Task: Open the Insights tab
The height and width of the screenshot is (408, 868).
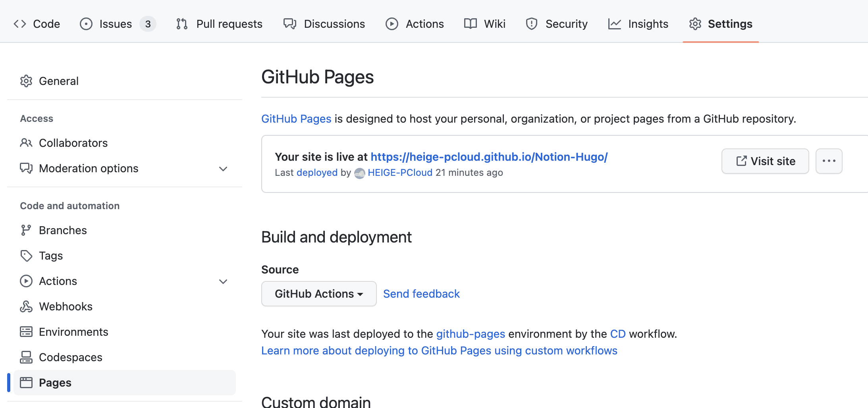Action: (638, 24)
